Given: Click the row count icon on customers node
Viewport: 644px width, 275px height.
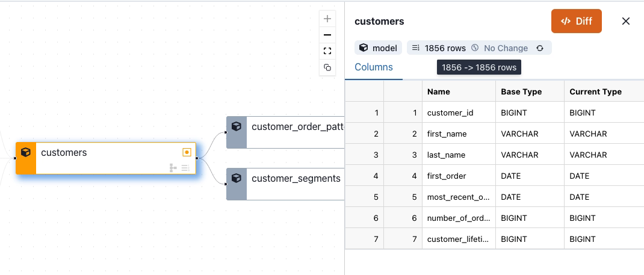Looking at the screenshot, I should tap(185, 168).
